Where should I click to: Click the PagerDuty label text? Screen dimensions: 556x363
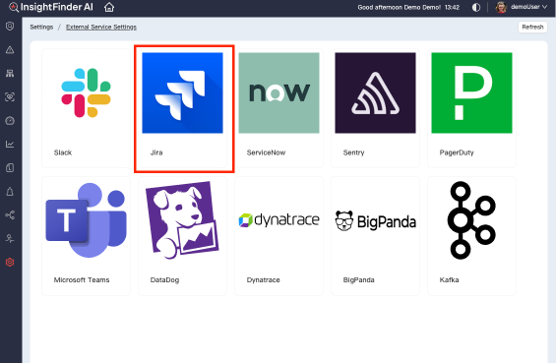click(x=457, y=152)
